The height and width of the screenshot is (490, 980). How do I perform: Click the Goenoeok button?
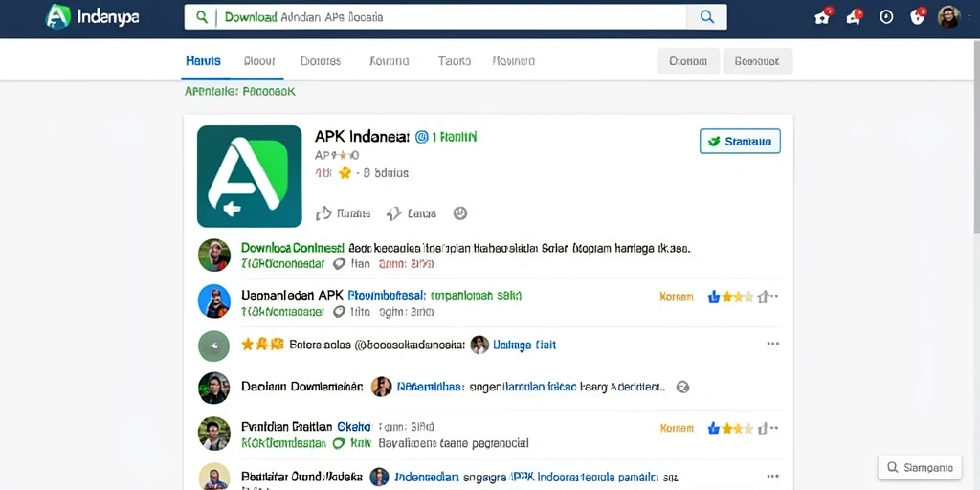point(758,61)
